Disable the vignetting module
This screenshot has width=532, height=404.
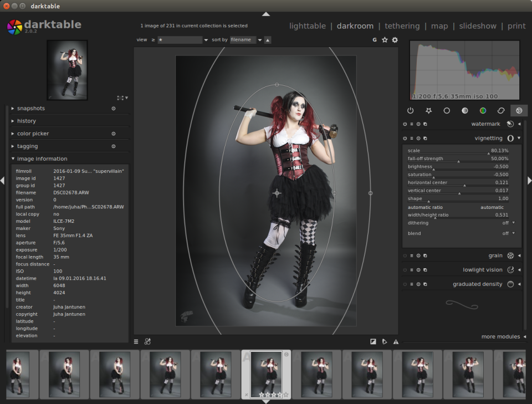405,139
